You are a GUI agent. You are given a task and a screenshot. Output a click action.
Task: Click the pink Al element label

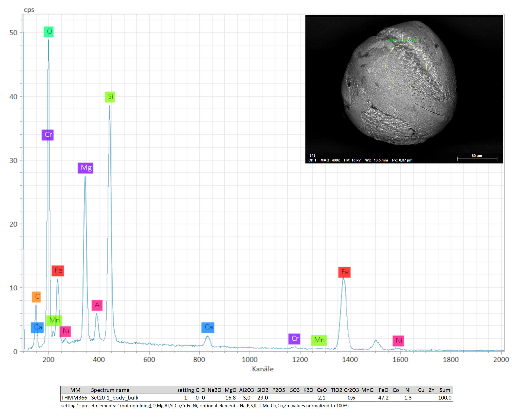(97, 305)
